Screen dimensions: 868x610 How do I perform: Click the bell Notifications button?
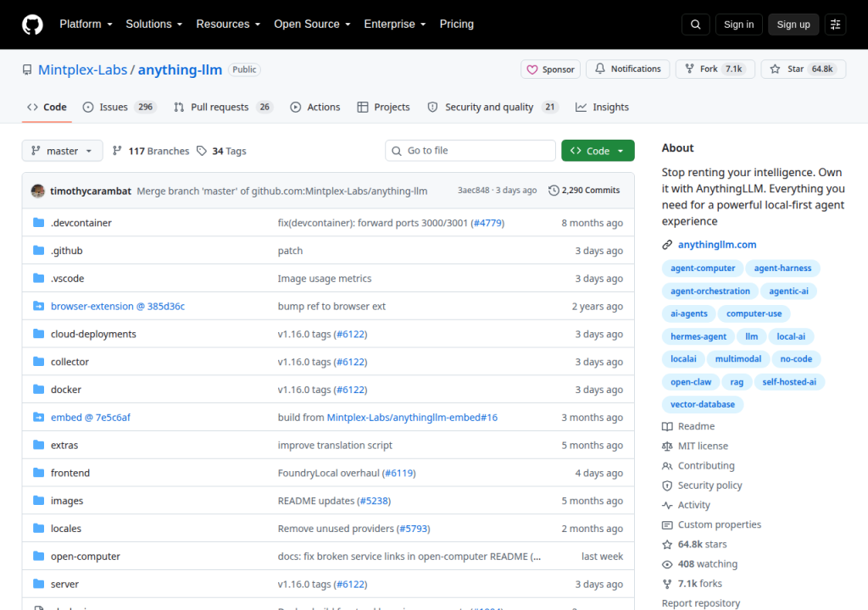(628, 69)
